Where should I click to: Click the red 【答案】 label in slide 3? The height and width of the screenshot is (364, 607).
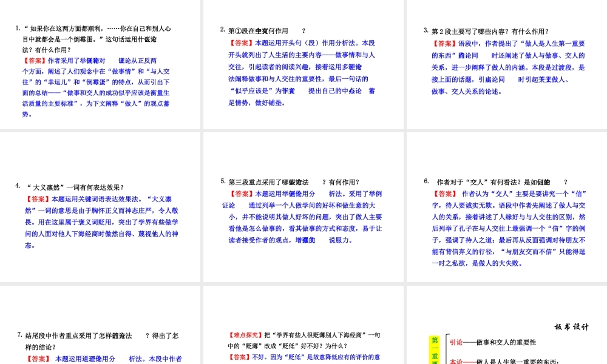click(445, 44)
